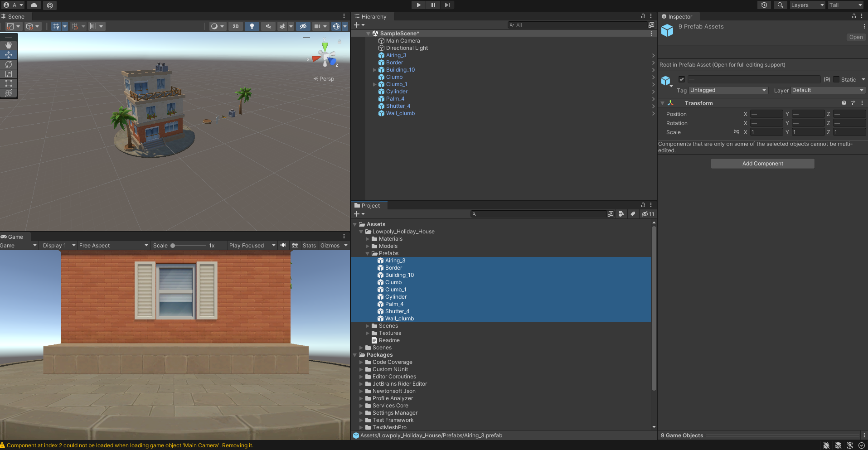The image size is (868, 450).
Task: Collapse the Prefabs folder
Action: pos(367,253)
